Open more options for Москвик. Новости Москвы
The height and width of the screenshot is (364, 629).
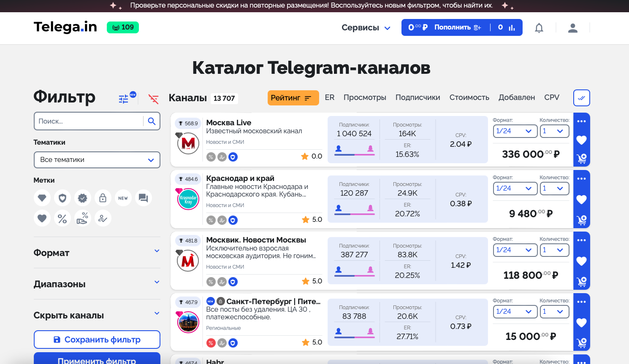(582, 240)
